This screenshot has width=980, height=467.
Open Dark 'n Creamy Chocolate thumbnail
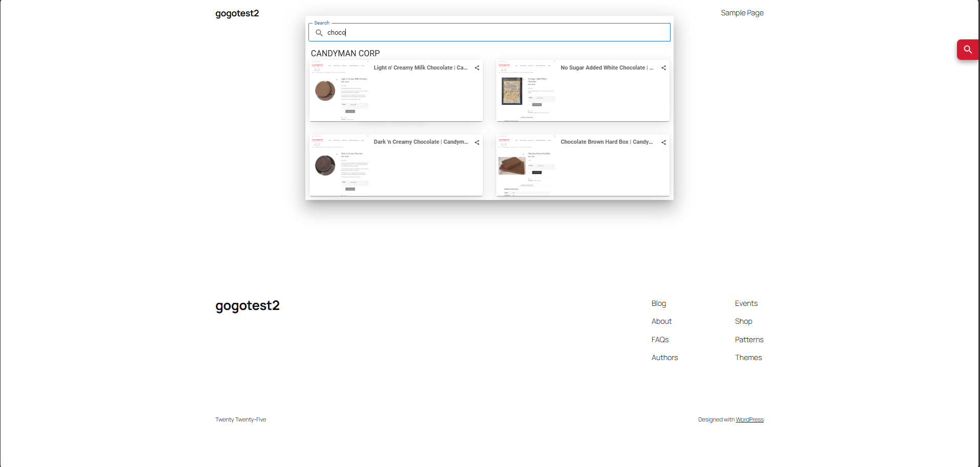[x=340, y=165]
